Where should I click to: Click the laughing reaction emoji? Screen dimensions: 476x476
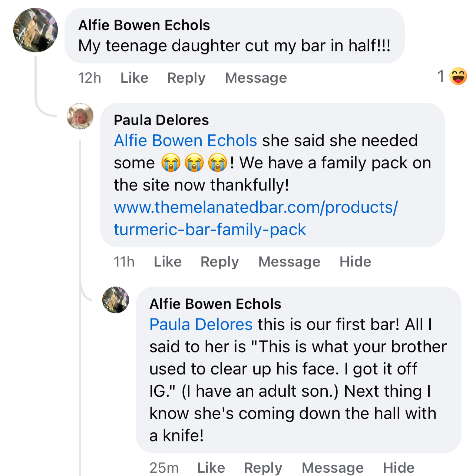(458, 76)
